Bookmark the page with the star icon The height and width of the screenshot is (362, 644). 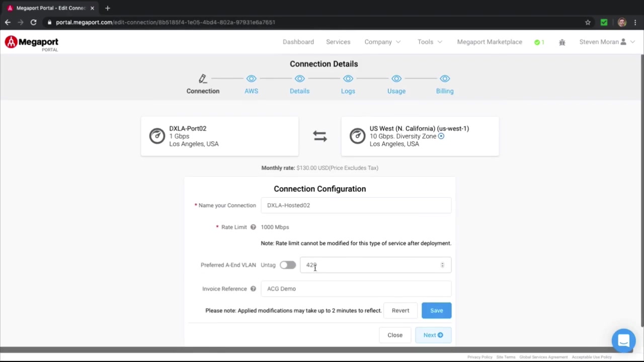[x=588, y=22]
